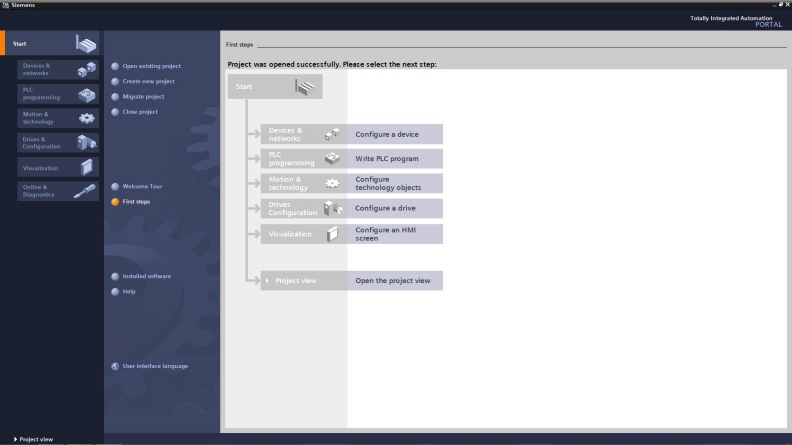Select the Welcome Tour bullet option
Screen dimensions: 792x445
coord(116,186)
